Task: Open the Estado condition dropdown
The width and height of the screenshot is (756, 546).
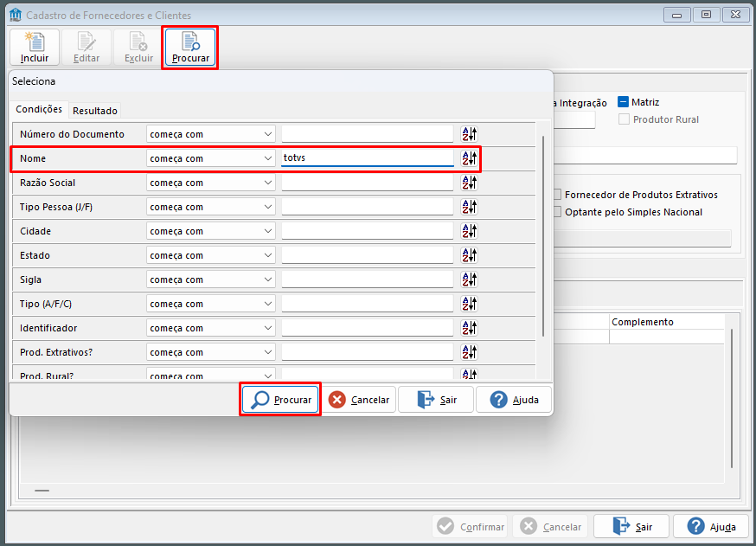Action: click(x=211, y=255)
